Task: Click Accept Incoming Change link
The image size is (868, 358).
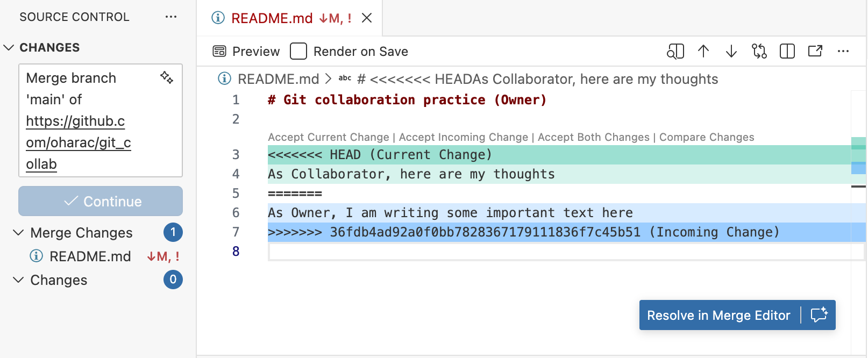Action: [x=463, y=137]
